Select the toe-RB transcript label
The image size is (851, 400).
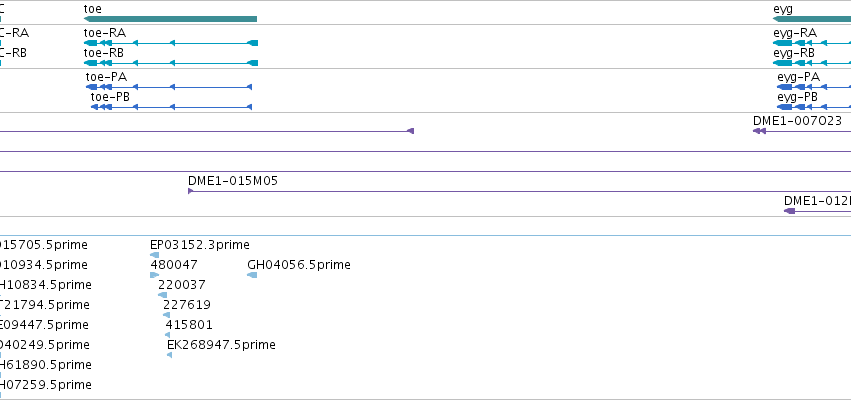coord(103,53)
